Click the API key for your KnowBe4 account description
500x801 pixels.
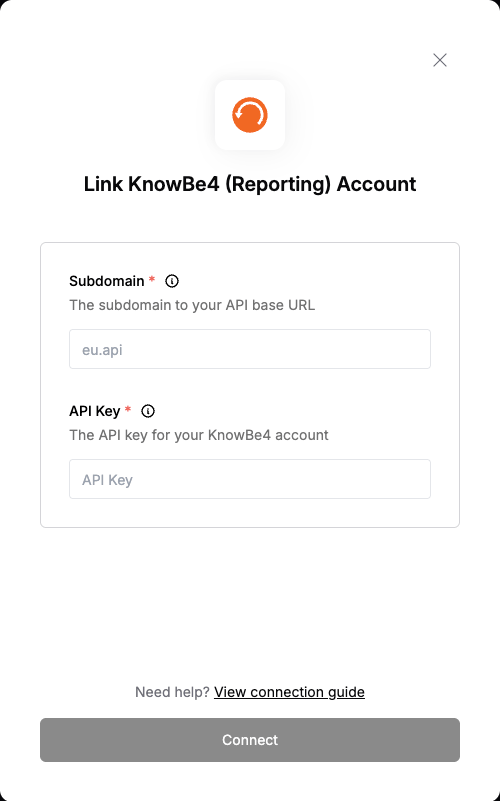tap(199, 435)
